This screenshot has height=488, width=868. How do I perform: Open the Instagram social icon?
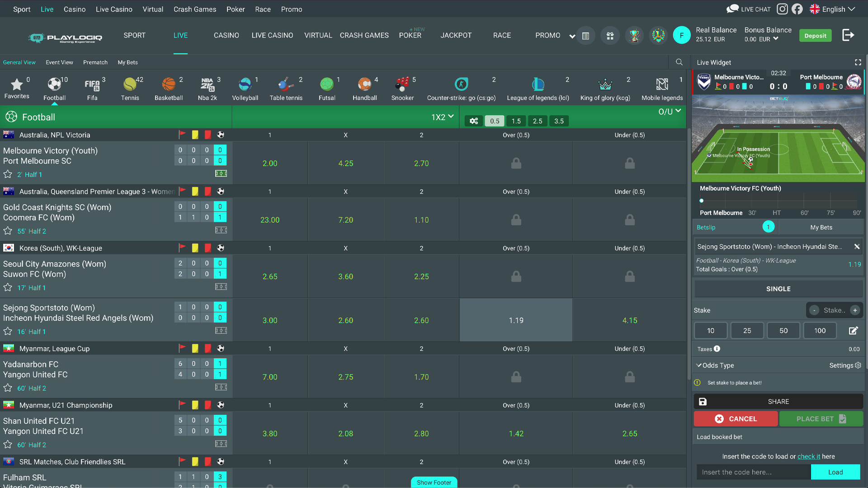782,9
